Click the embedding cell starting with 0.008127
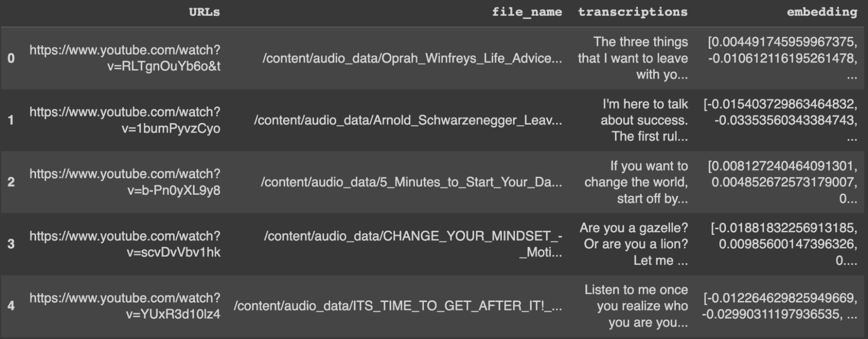Viewport: 868px width, 339px height. (x=782, y=182)
